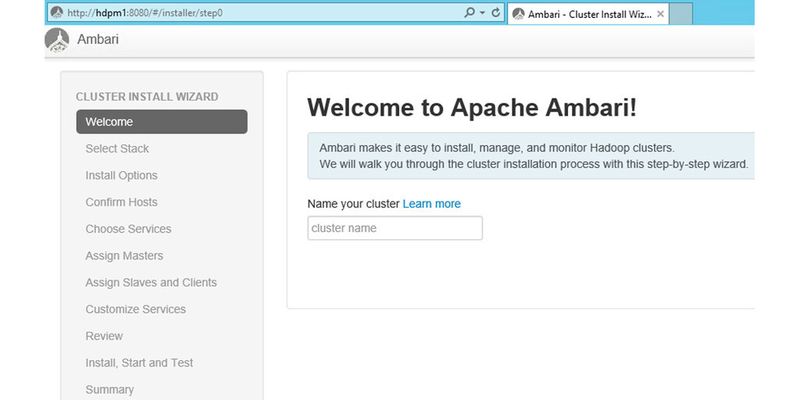Select the Assign Slaves and Clients step
Screen dimensions: 800x400
pos(151,283)
